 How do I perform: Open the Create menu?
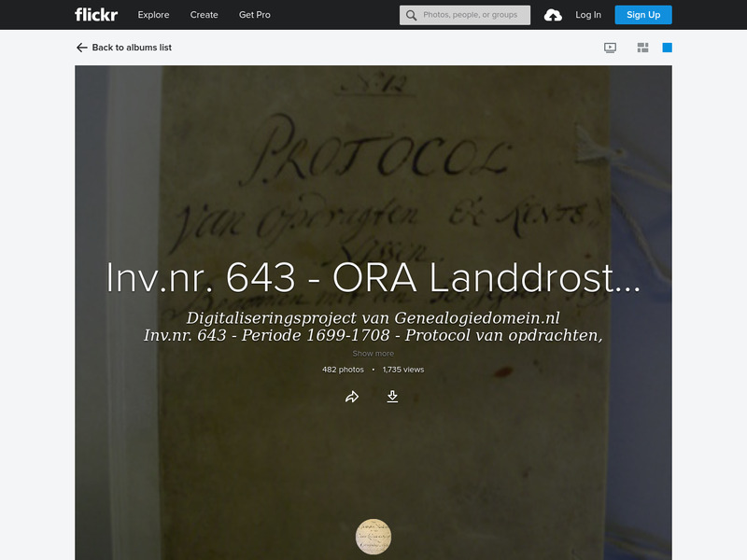[x=204, y=15]
